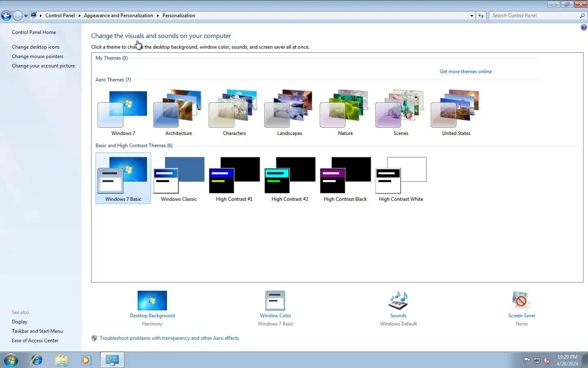This screenshot has height=368, width=588.
Task: Click the Forward navigation arrow
Action: click(x=18, y=16)
